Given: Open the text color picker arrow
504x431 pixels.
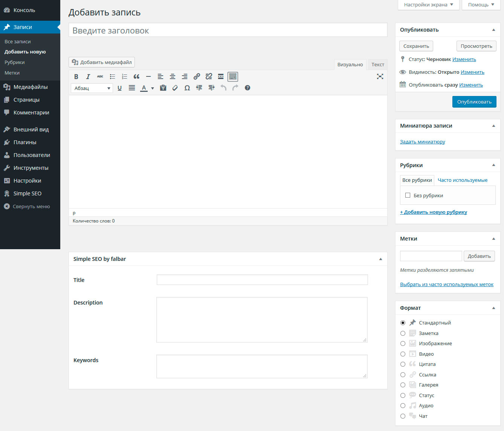Looking at the screenshot, I should tap(153, 88).
